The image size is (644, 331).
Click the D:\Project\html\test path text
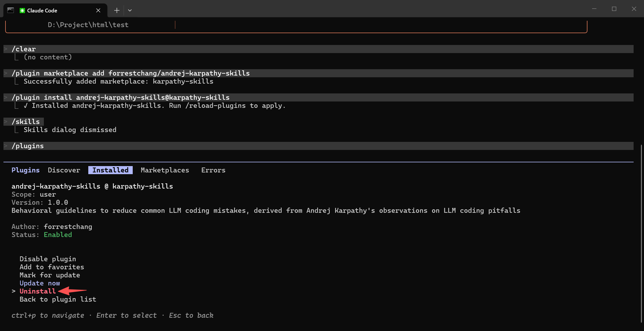click(x=88, y=25)
